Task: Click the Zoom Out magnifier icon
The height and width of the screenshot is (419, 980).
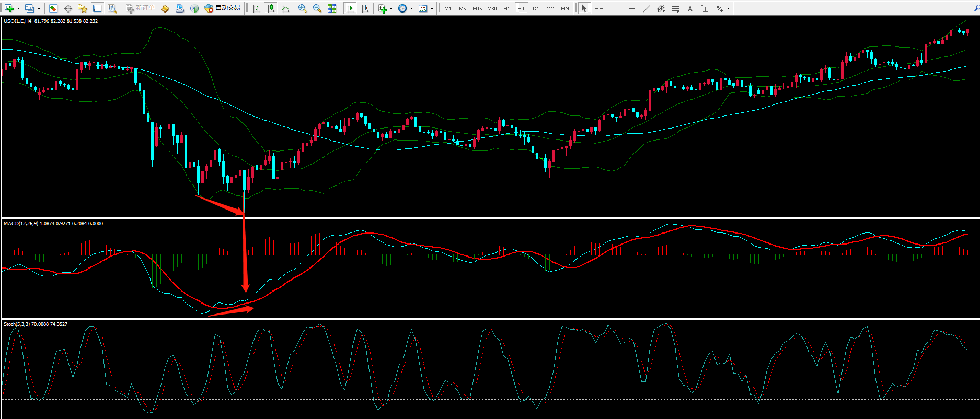Action: (x=317, y=8)
